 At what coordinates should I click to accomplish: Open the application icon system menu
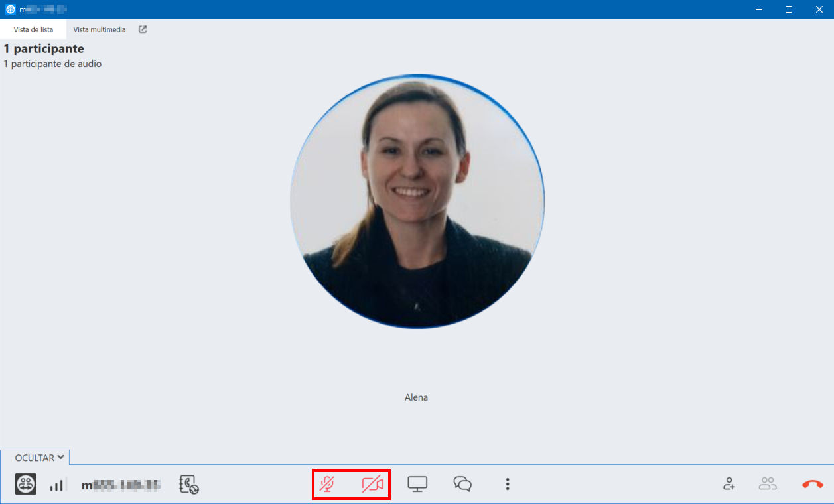coord(10,9)
